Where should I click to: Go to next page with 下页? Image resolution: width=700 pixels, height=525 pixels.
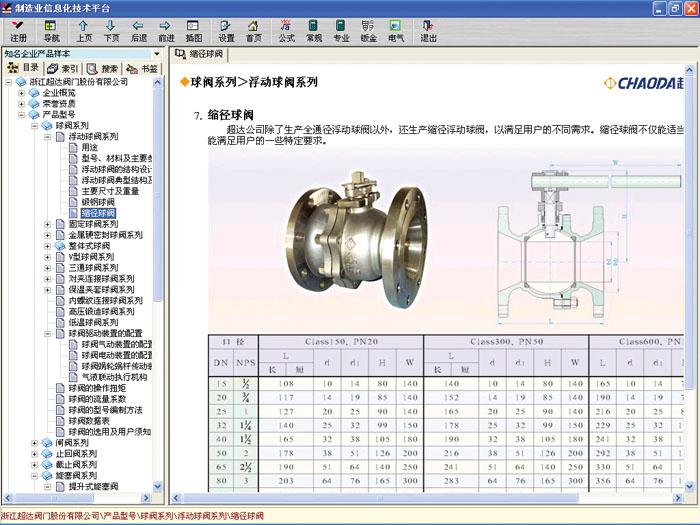coord(111,30)
